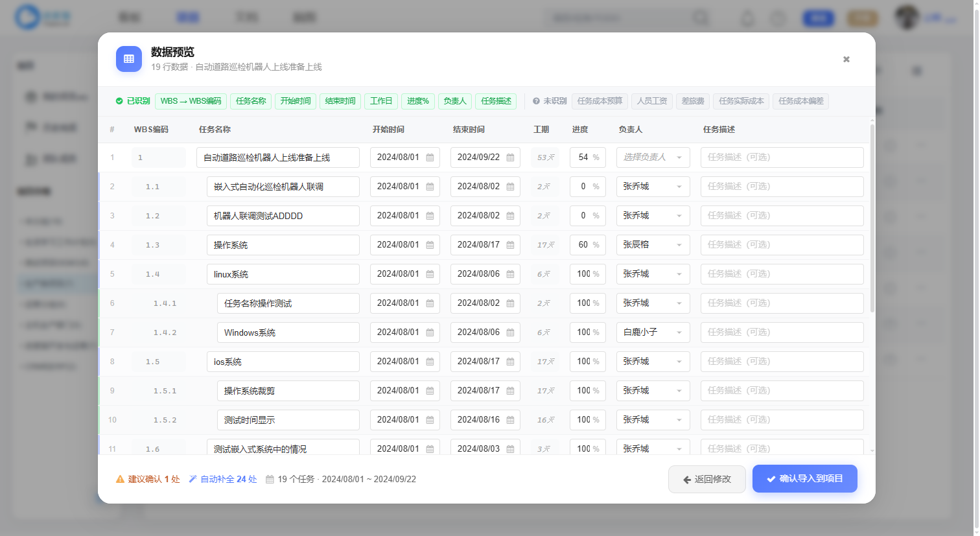Open end date calendar icon for Windows系统 row

510,332
